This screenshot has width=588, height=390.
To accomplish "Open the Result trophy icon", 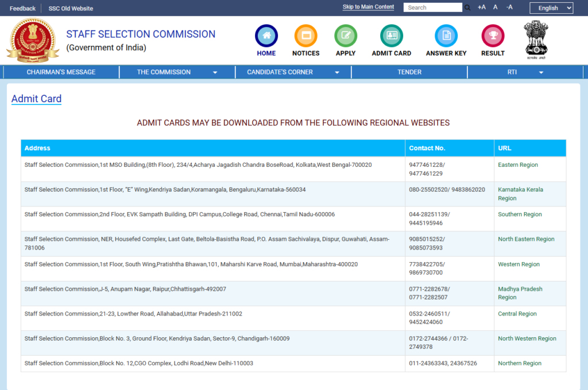I will 493,36.
